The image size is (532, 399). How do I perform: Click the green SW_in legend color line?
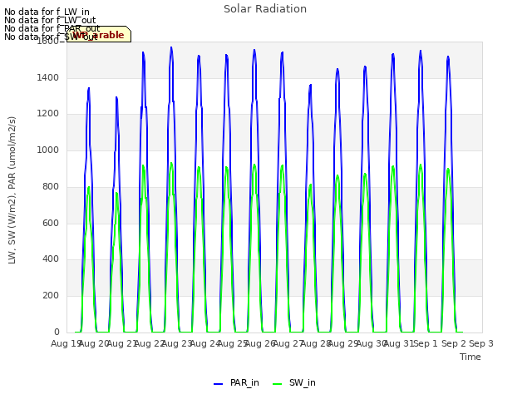[x=277, y=384]
